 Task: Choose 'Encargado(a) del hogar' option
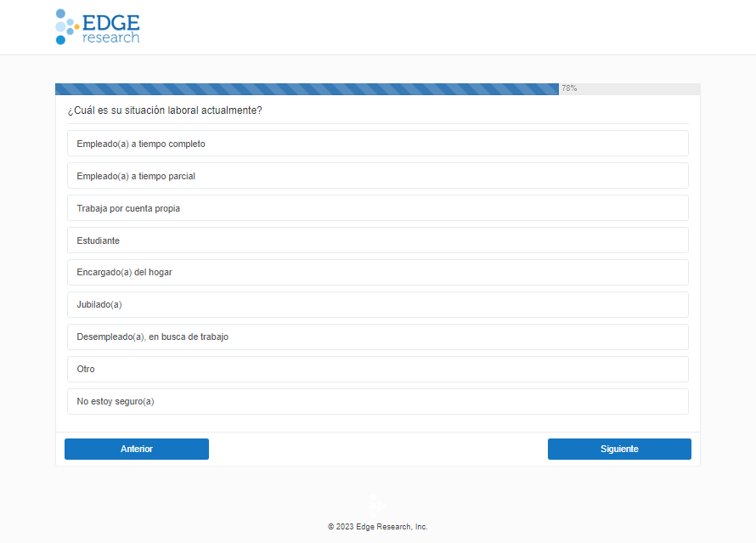coord(377,273)
